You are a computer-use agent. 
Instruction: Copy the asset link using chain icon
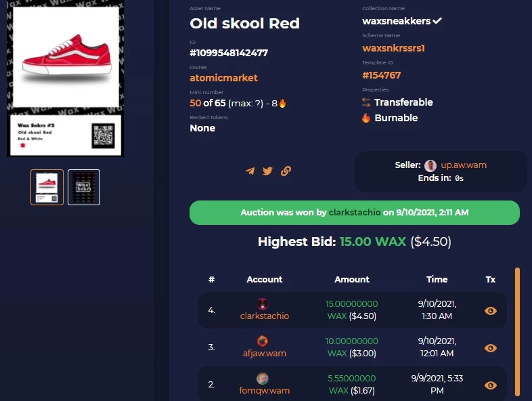click(286, 171)
